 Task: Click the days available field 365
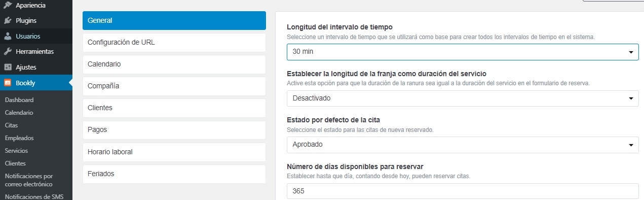tap(463, 191)
